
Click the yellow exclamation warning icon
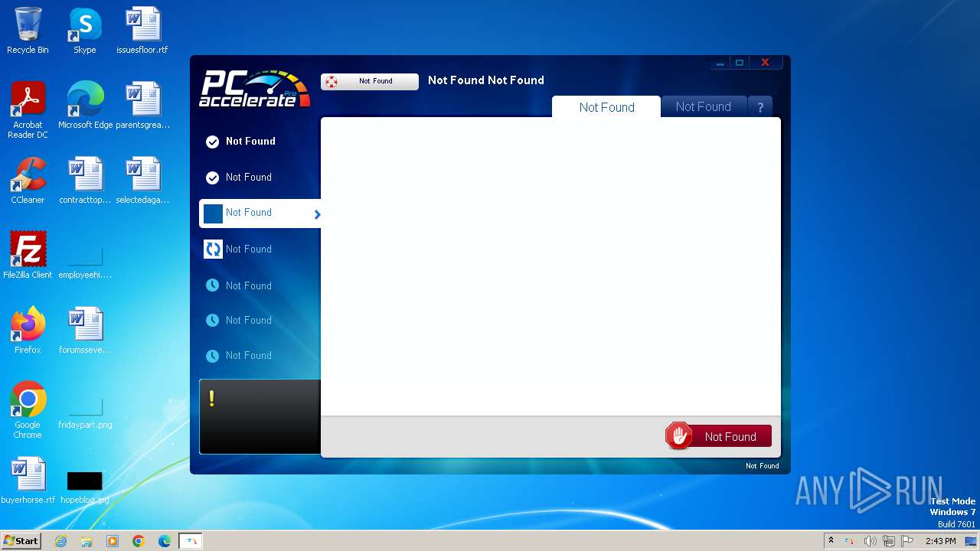(x=211, y=398)
